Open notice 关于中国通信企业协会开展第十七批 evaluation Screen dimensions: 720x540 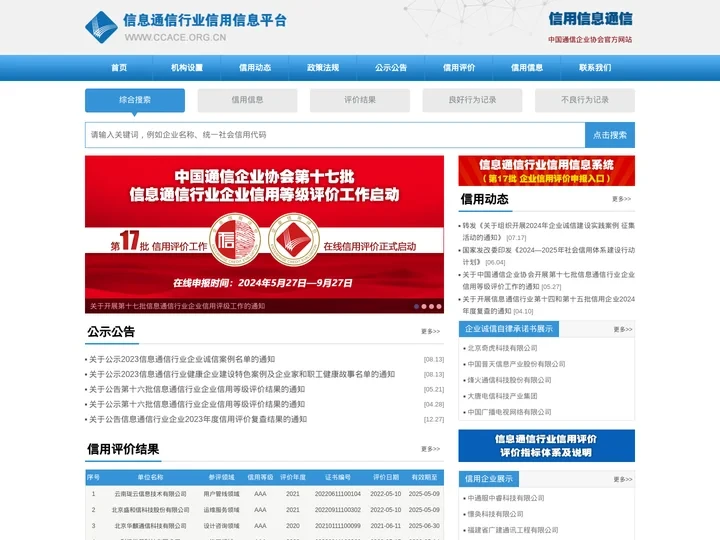point(548,281)
